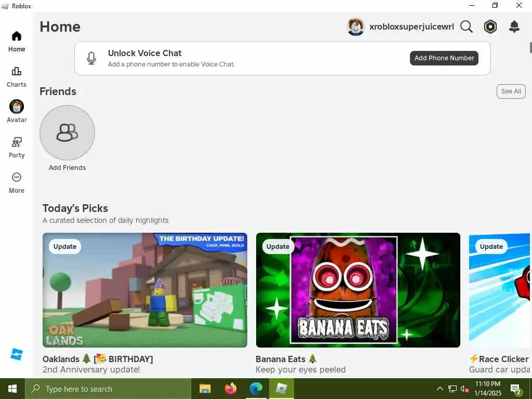This screenshot has height=399, width=532.
Task: Click Update badge on Oaklands card
Action: (x=65, y=247)
